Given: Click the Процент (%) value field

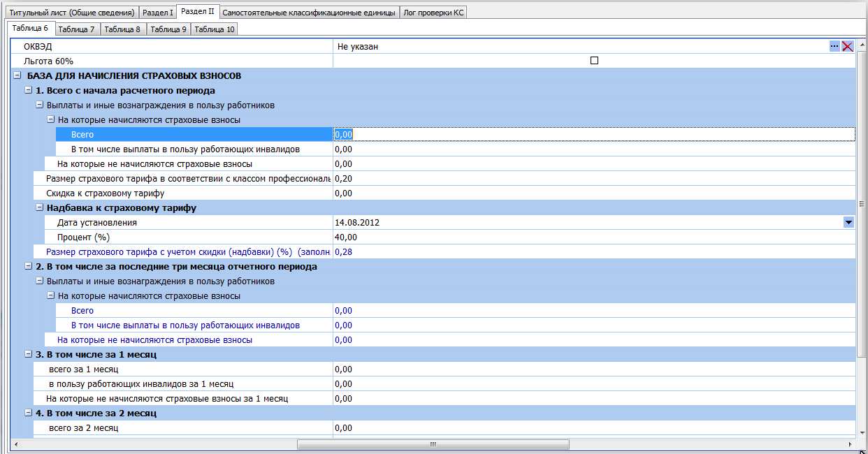Looking at the screenshot, I should tap(594, 237).
